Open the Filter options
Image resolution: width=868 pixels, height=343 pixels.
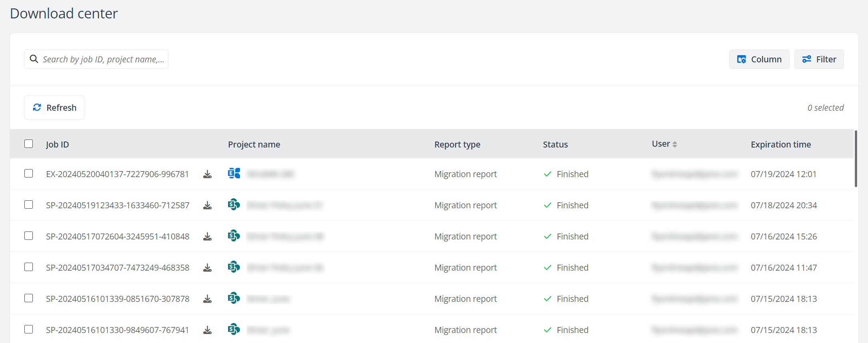(x=819, y=59)
